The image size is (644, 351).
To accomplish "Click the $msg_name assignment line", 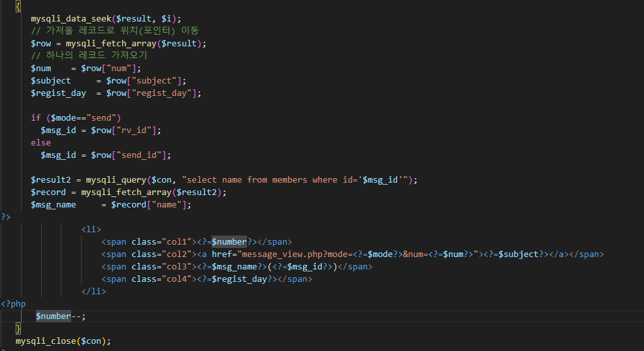I will [111, 205].
